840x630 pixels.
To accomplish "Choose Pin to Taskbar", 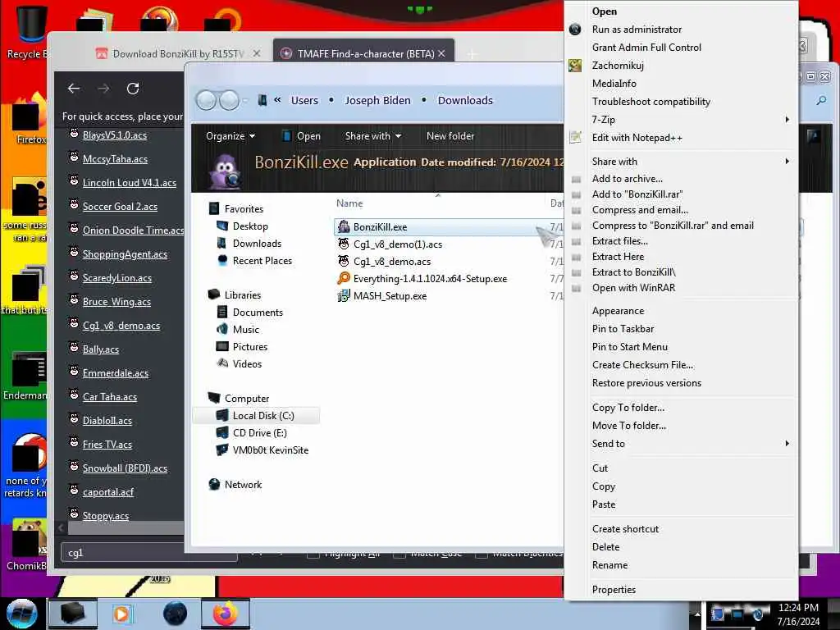I will [x=623, y=329].
